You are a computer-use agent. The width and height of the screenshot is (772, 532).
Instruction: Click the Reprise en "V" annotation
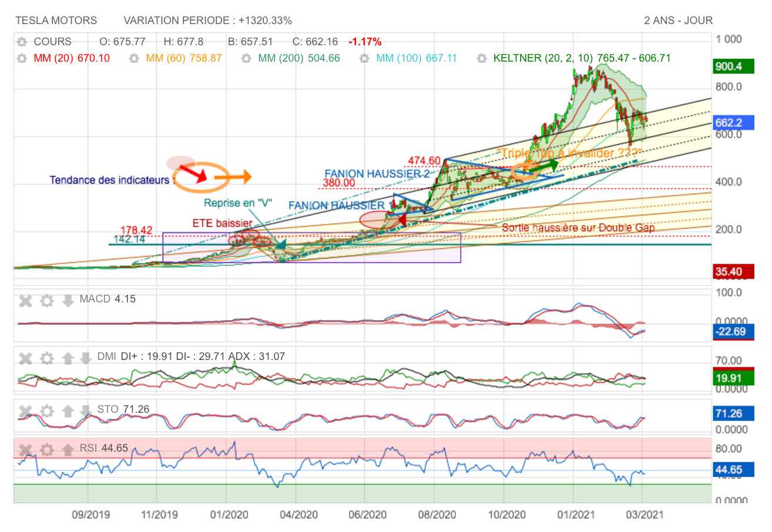pyautogui.click(x=238, y=203)
